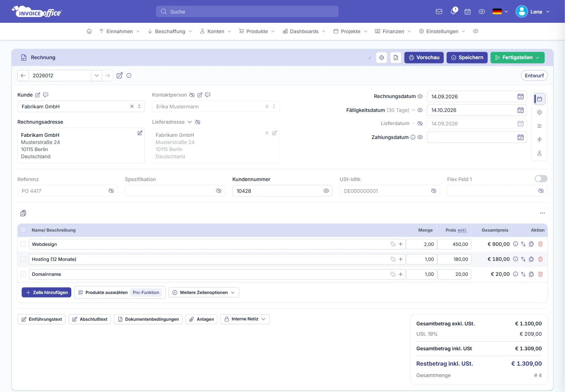Edit the Rechnungsadresse with pencil icon
Screen dimensions: 565x392
[x=140, y=133]
